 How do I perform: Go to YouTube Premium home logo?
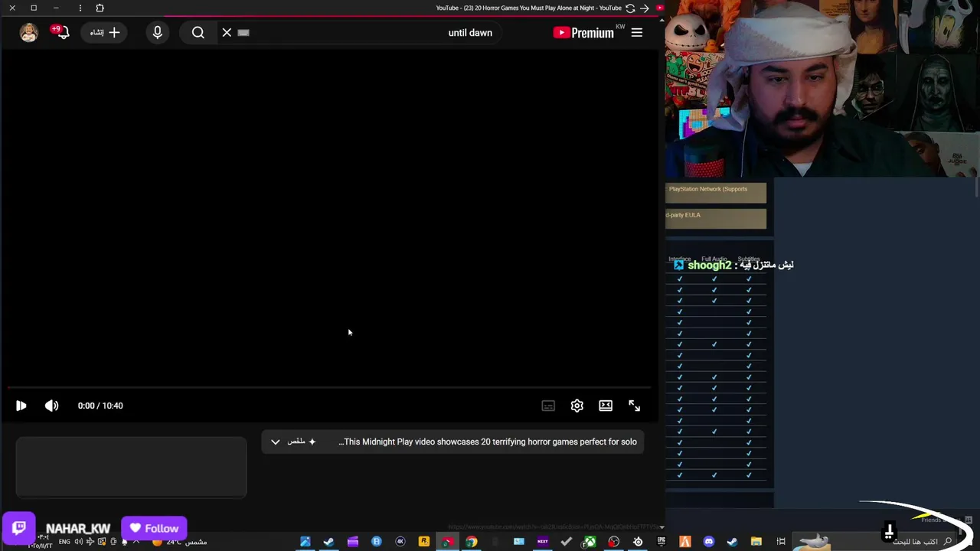click(583, 32)
